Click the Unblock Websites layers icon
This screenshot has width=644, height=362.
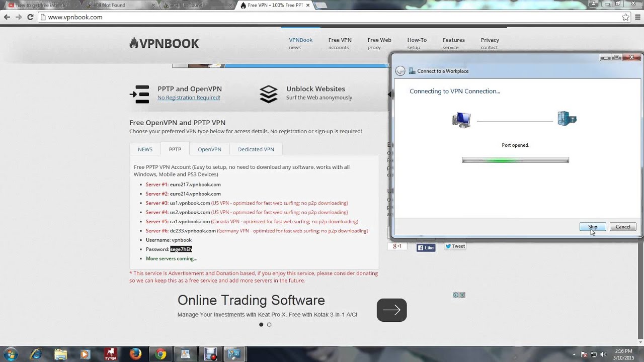coord(268,94)
